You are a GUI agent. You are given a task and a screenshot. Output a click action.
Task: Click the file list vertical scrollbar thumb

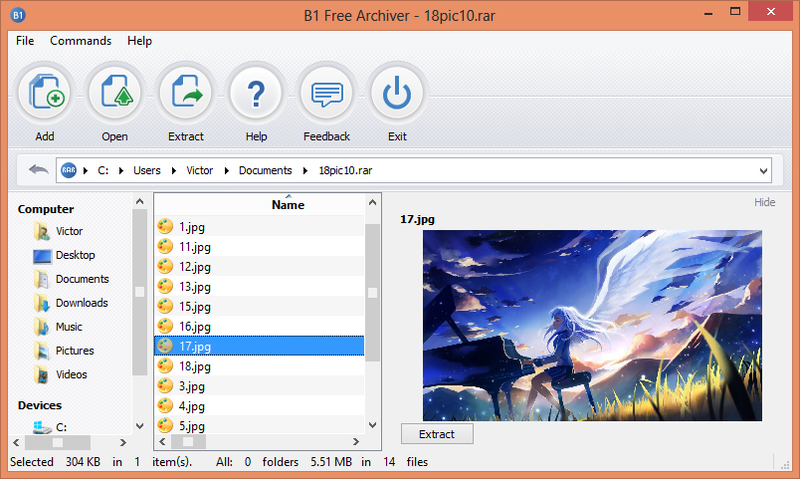click(x=372, y=293)
